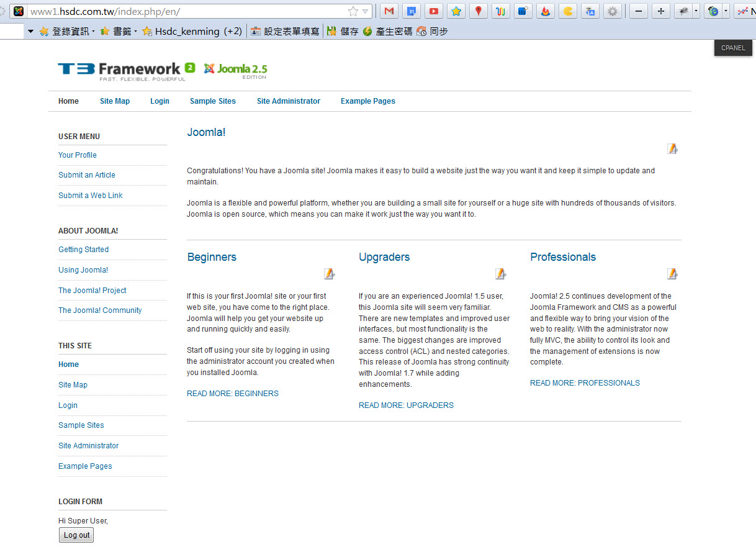This screenshot has width=756, height=552.
Task: Click Site Map in This Site sidebar
Action: click(73, 385)
